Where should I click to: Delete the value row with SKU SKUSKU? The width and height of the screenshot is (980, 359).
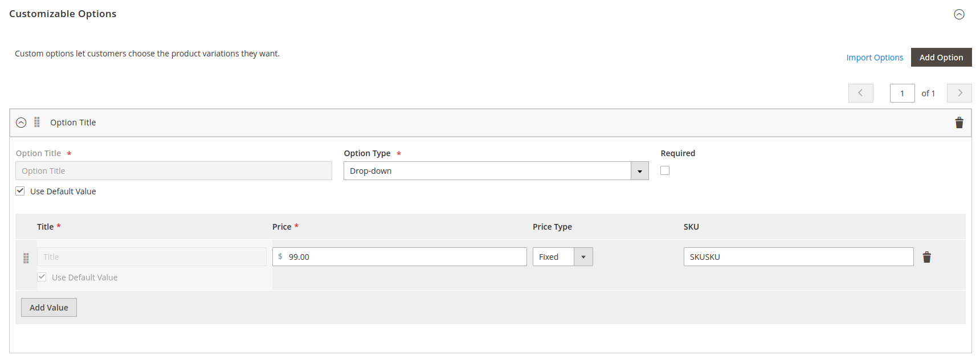927,256
